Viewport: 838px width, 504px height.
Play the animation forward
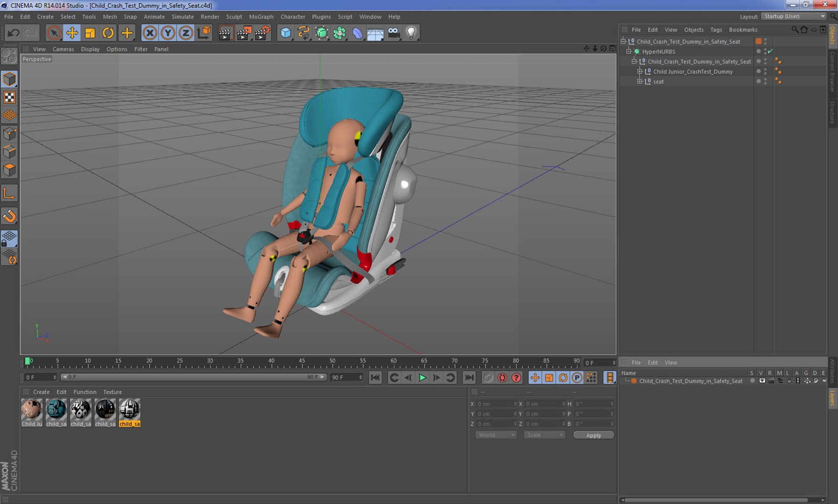point(423,378)
